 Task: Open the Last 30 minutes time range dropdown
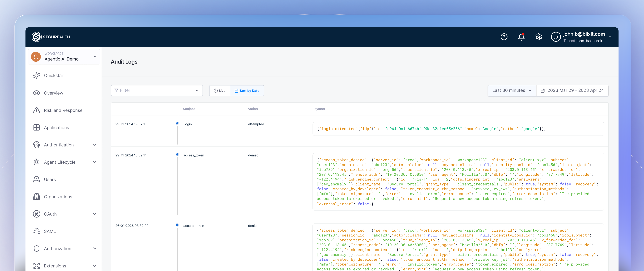[511, 90]
